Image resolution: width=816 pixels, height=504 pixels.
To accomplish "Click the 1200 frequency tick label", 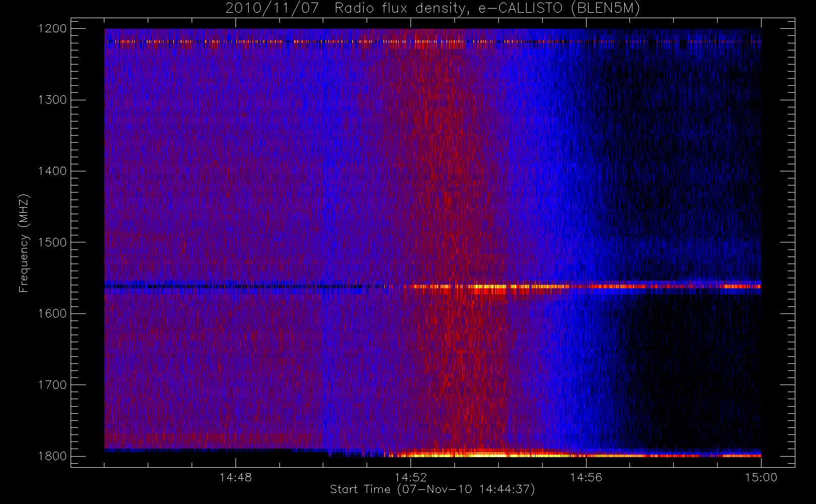I will pyautogui.click(x=52, y=29).
